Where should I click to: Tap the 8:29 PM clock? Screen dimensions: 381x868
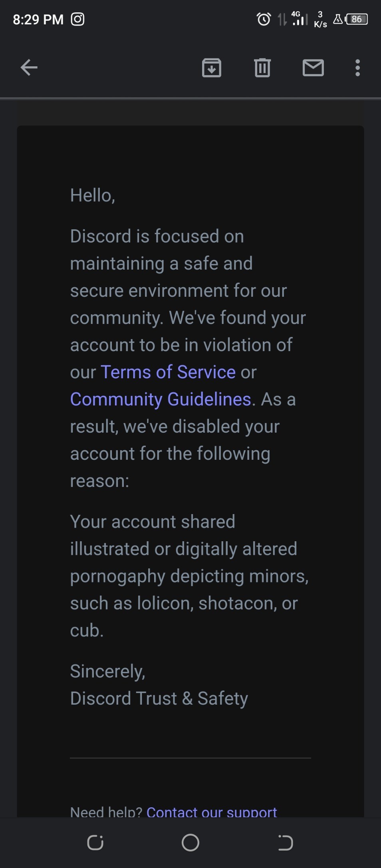38,19
